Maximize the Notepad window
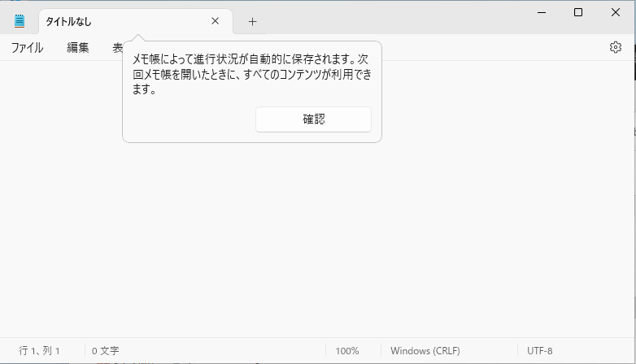Image resolution: width=636 pixels, height=364 pixels. [x=578, y=12]
